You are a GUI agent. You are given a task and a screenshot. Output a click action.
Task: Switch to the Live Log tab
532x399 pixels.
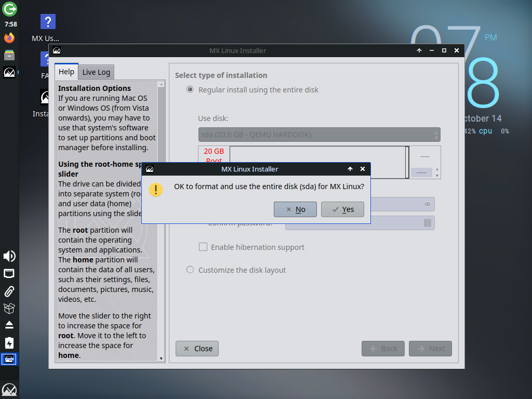tap(96, 72)
